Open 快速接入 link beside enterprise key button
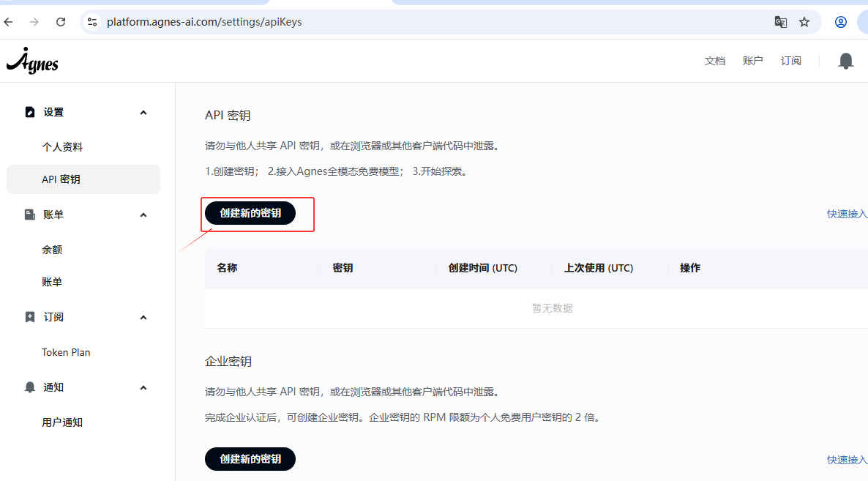 [847, 460]
